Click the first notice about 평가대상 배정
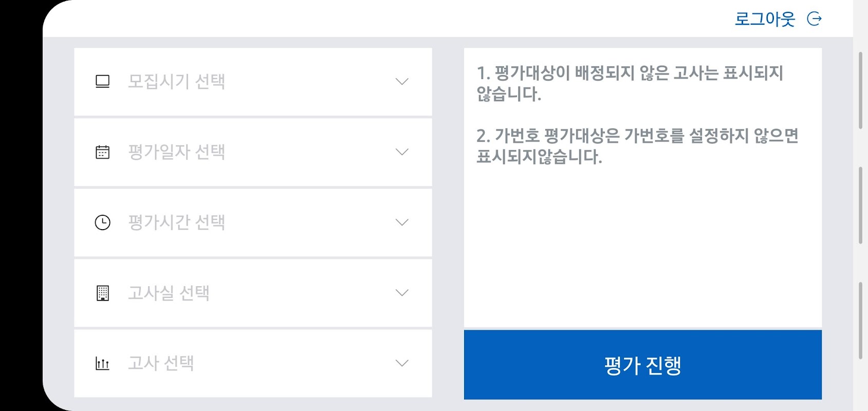 [630, 83]
